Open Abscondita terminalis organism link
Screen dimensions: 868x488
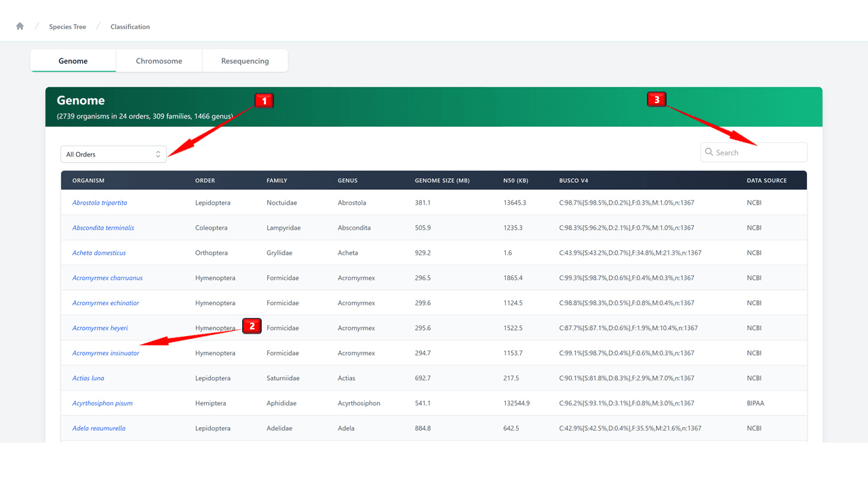coord(103,228)
